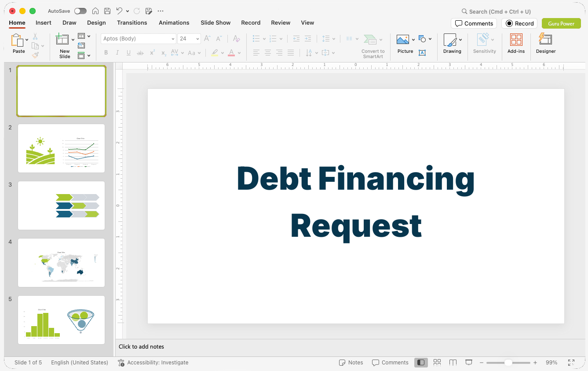Viewport: 588px width, 371px height.
Task: Toggle Underline formatting
Action: coord(128,53)
